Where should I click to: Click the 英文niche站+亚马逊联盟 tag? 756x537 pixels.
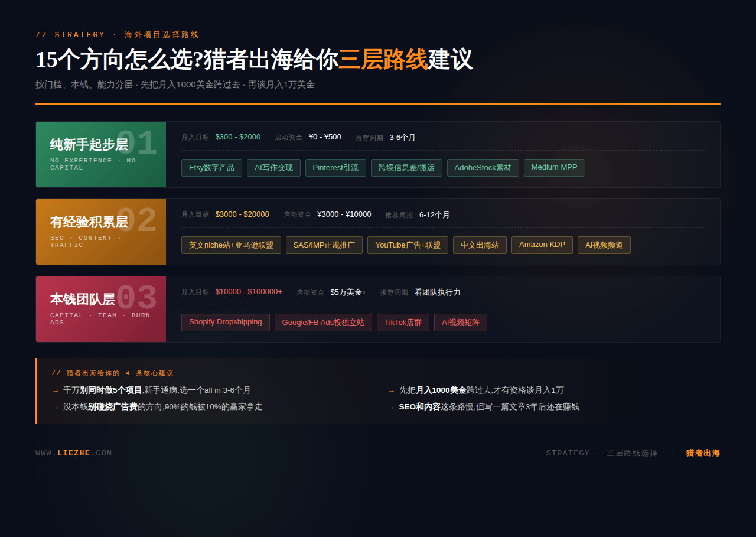231,245
